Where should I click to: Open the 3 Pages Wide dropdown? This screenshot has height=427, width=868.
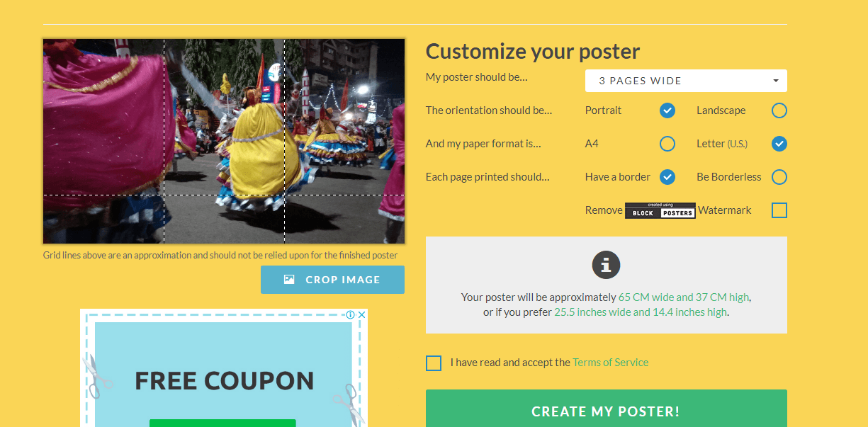[x=686, y=81]
